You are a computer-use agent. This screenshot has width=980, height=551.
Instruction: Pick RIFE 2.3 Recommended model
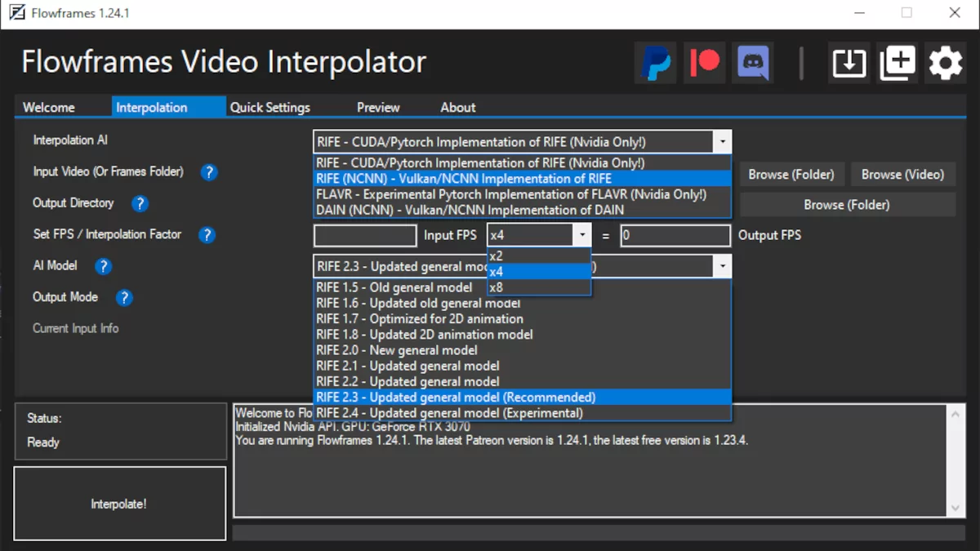click(522, 398)
